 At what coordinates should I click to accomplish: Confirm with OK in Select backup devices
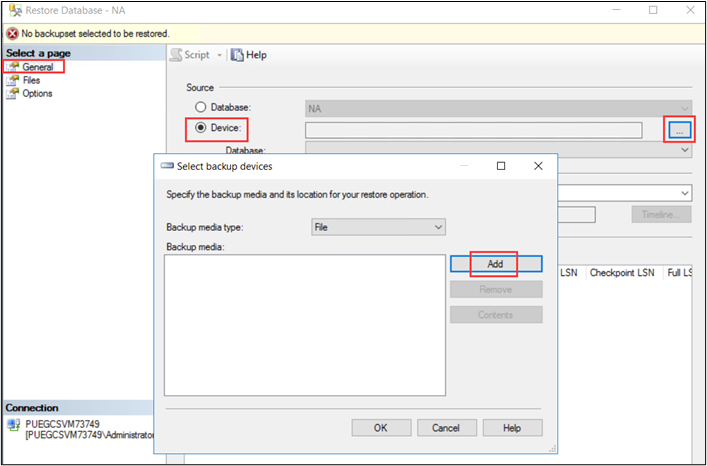click(381, 428)
